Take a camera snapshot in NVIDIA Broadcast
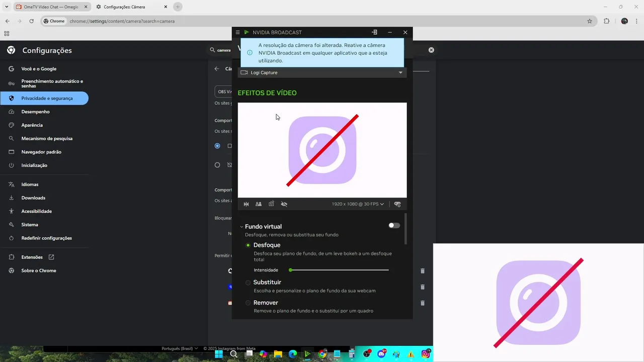This screenshot has height=362, width=644. click(x=271, y=204)
